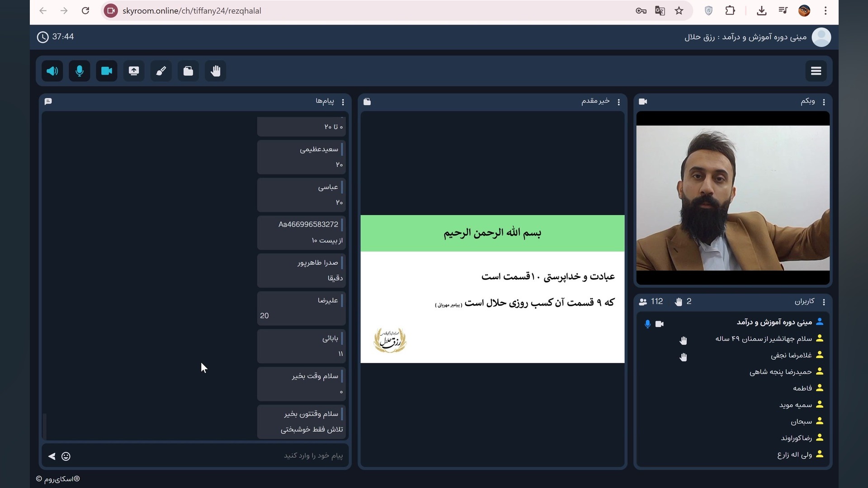This screenshot has width=868, height=488.
Task: Click the presentation slide image
Action: [x=492, y=289]
